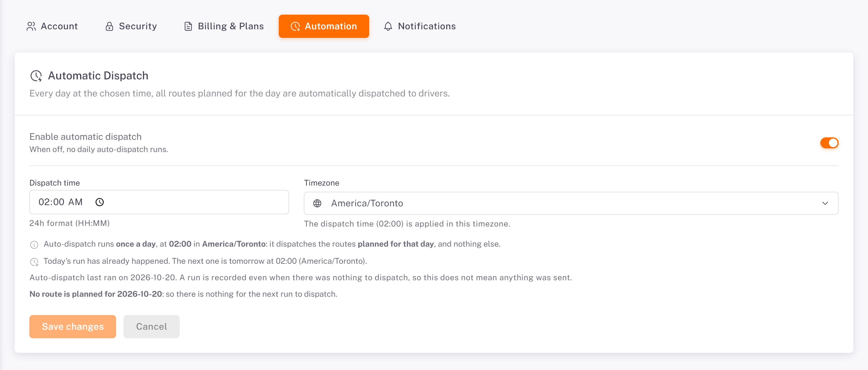Click the '24h format (HH:MM)' hint

pos(69,223)
